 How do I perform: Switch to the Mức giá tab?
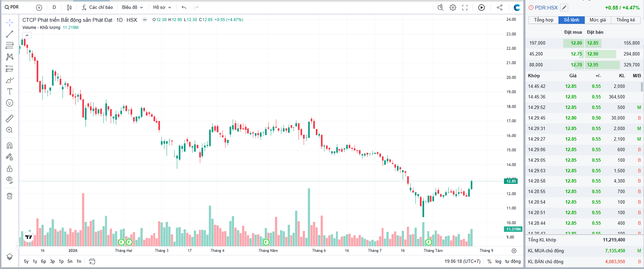(598, 20)
